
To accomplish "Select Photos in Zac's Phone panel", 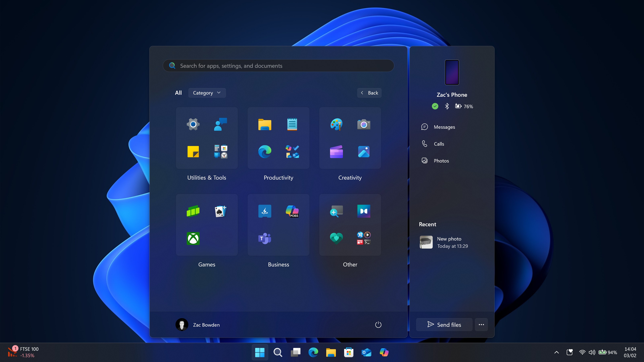I will [441, 161].
